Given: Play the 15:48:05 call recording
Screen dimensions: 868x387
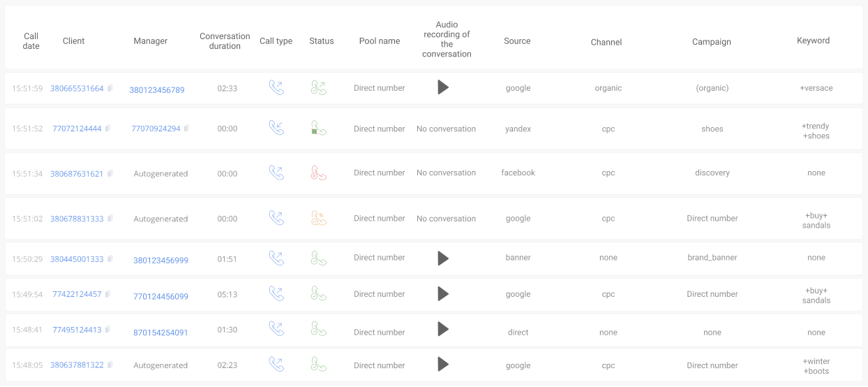Looking at the screenshot, I should pyautogui.click(x=442, y=364).
